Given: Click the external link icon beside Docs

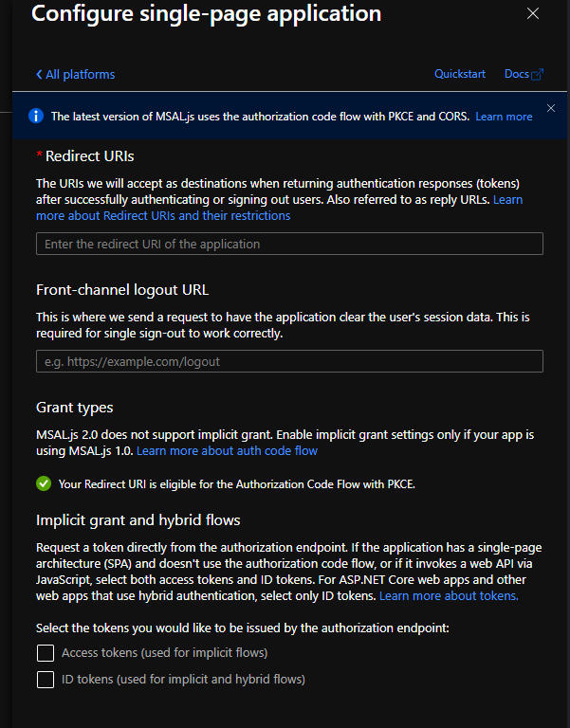Looking at the screenshot, I should coord(538,74).
